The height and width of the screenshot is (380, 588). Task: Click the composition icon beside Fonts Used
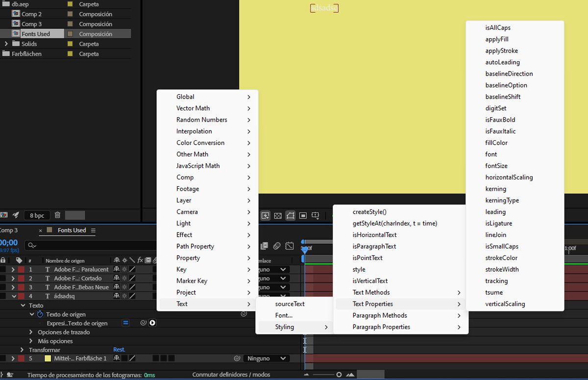[16, 34]
